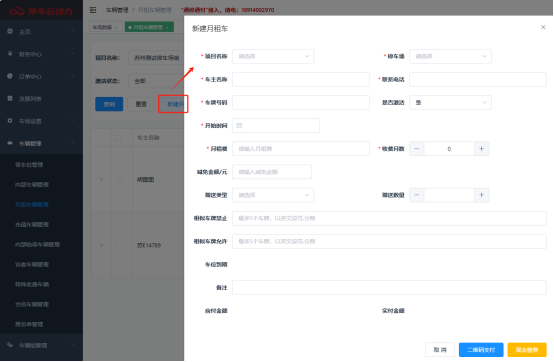The image size is (554, 362).
Task: Click the home icon in sidebar
Action: (x=10, y=31)
